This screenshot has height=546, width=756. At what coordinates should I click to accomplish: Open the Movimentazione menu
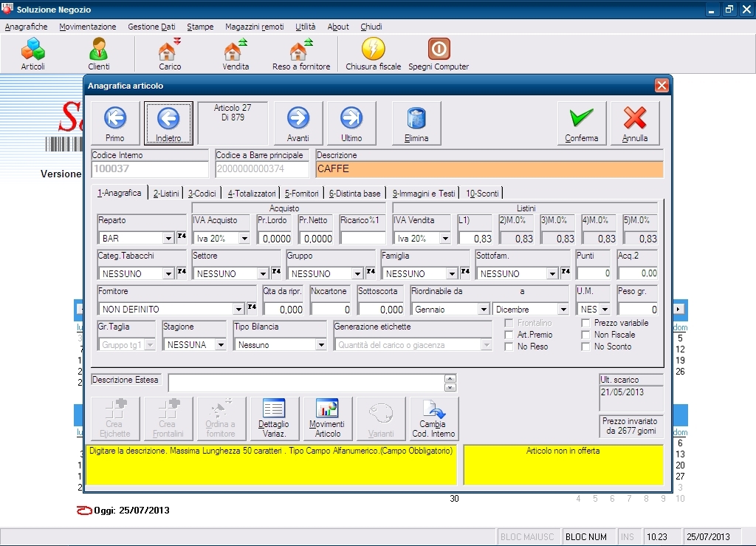coord(87,27)
